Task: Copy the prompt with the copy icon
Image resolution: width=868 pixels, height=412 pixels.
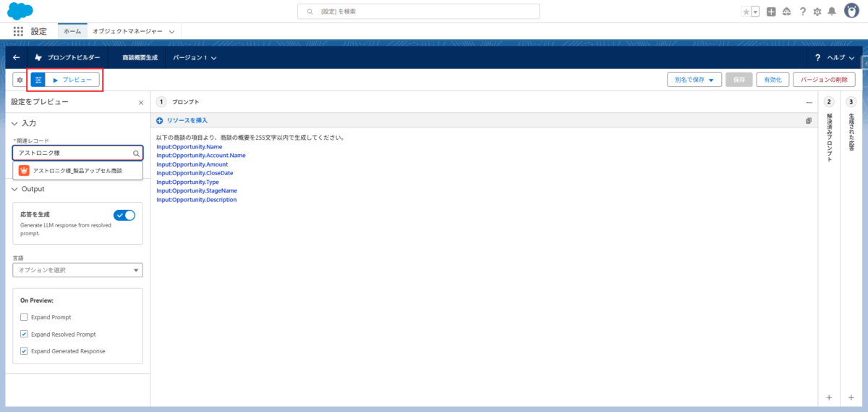Action: pyautogui.click(x=808, y=121)
